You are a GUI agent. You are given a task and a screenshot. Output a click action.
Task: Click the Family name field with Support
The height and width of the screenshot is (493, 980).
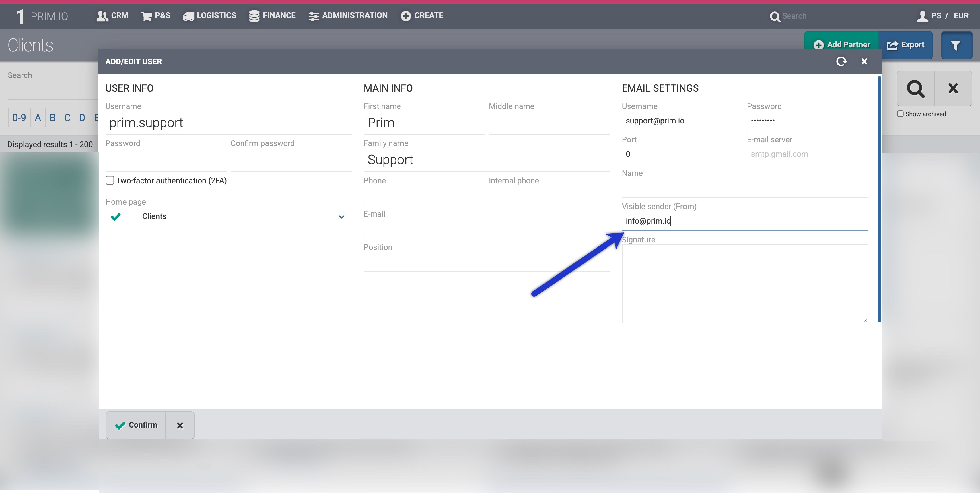pyautogui.click(x=487, y=160)
